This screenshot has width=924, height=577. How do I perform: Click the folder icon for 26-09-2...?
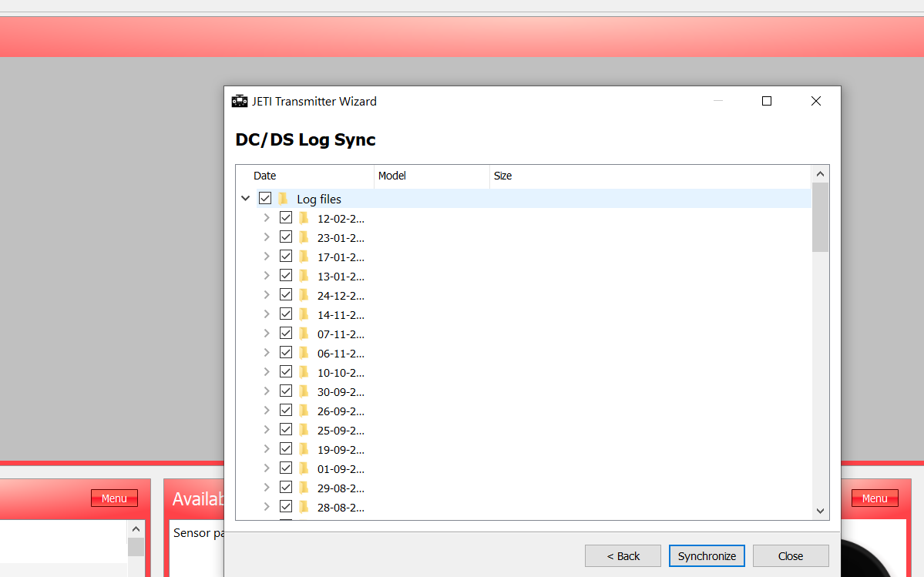tap(304, 411)
